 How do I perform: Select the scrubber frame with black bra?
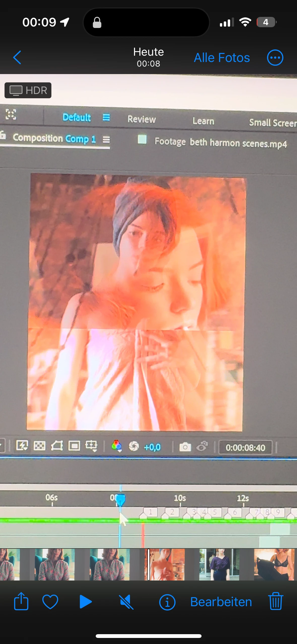click(274, 564)
